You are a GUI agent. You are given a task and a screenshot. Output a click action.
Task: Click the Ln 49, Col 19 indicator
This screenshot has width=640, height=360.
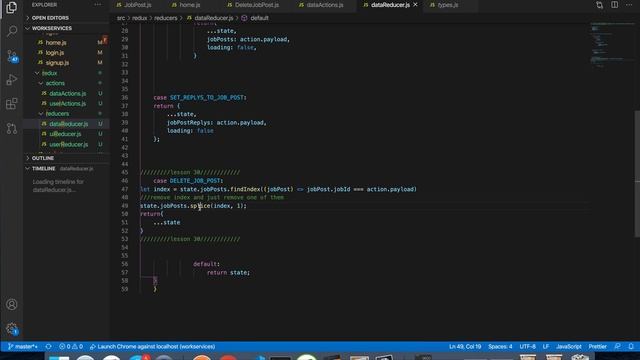[x=465, y=347]
